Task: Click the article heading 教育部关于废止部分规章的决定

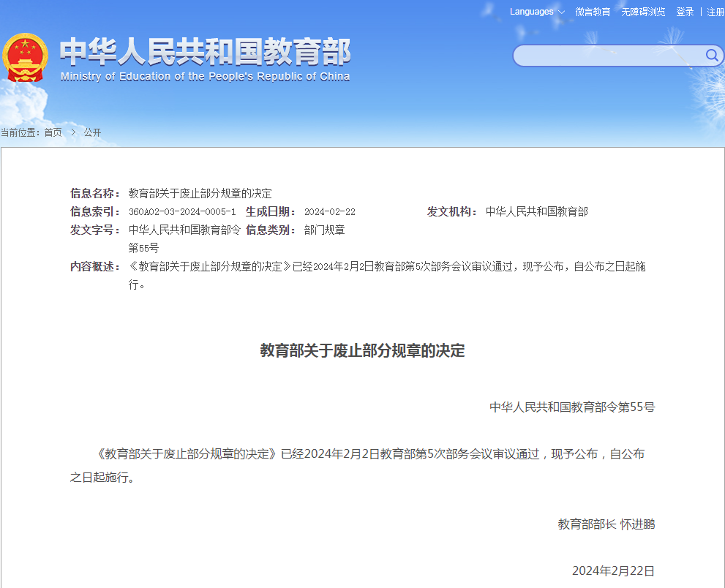Action: tap(363, 350)
